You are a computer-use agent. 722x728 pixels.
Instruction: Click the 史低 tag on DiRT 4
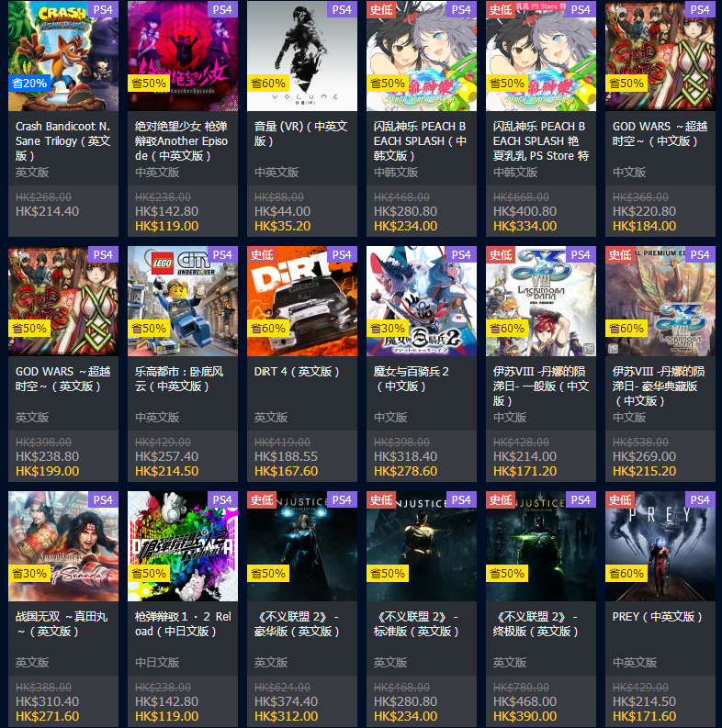tap(262, 255)
